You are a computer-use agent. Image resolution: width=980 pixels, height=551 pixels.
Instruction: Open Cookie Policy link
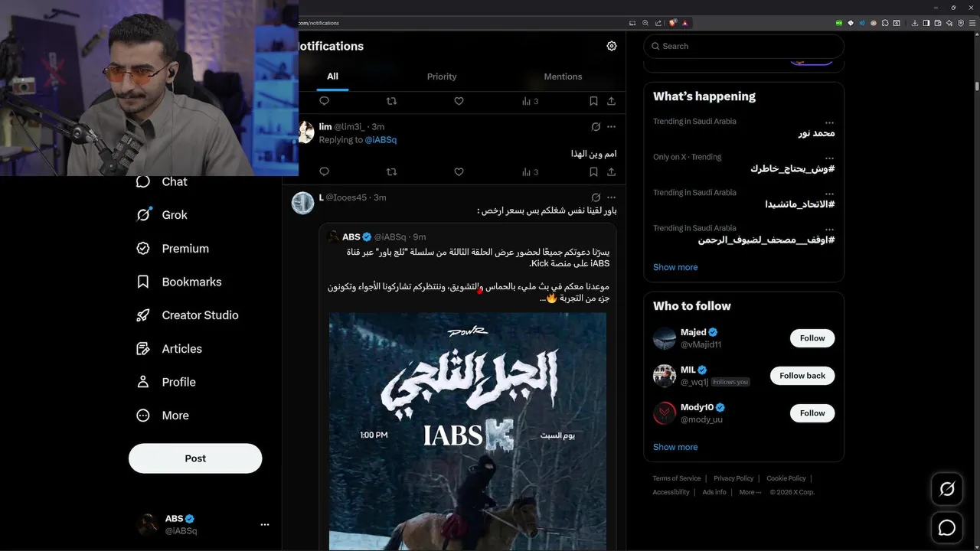(x=786, y=478)
